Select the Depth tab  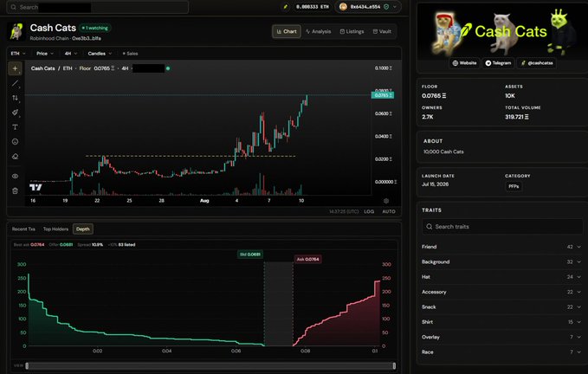(83, 229)
